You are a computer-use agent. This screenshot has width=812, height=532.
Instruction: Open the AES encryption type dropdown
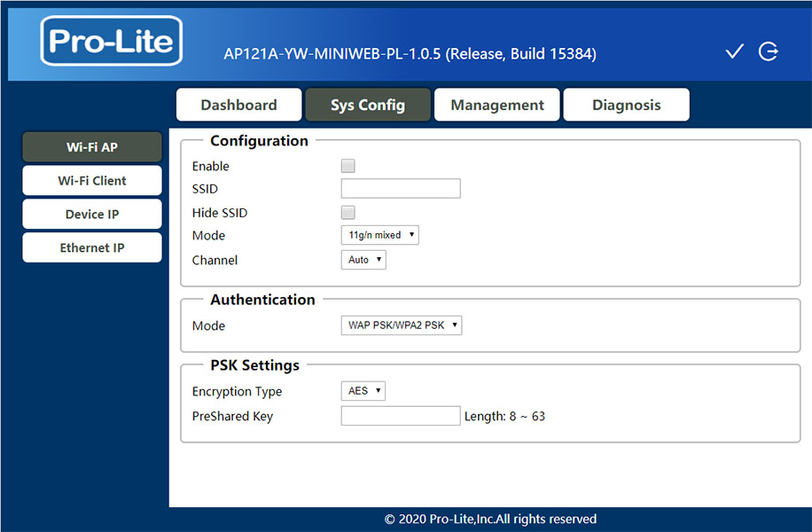[363, 391]
